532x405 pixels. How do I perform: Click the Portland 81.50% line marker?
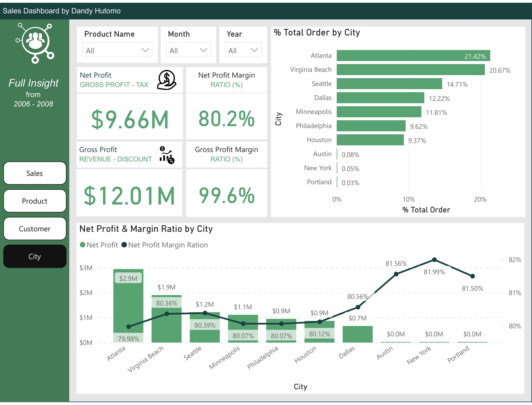pyautogui.click(x=473, y=276)
